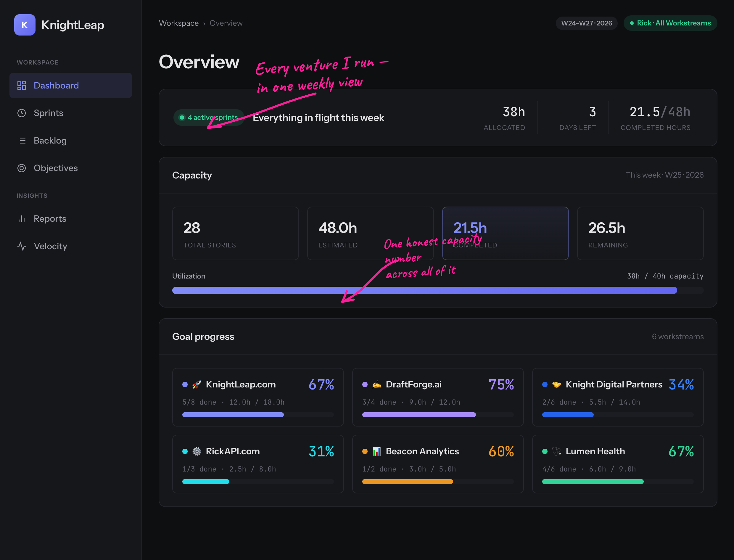Click "4/6 done · 6.0h / 9.0h" text

click(x=589, y=469)
